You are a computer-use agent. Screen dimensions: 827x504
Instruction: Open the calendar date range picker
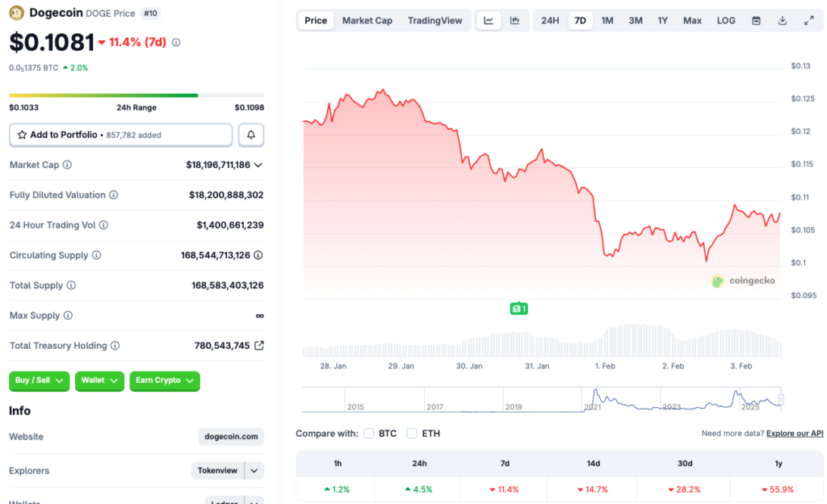click(755, 20)
